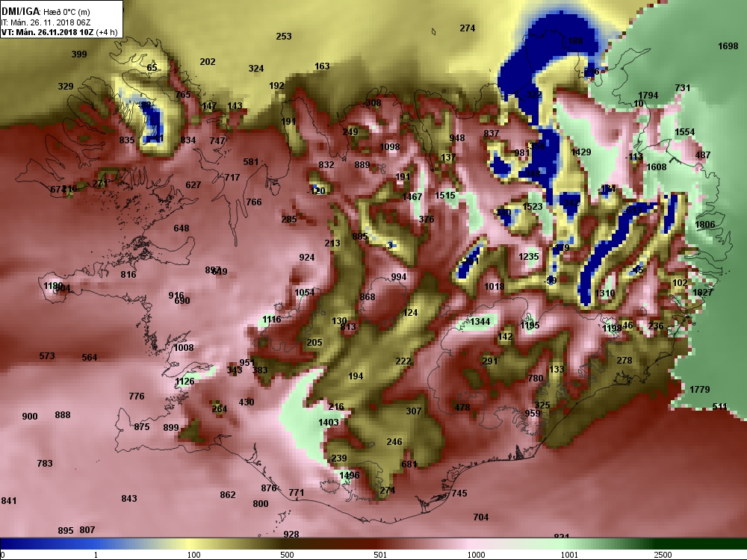Click the map value 1523
747x560 pixels.
pos(533,206)
